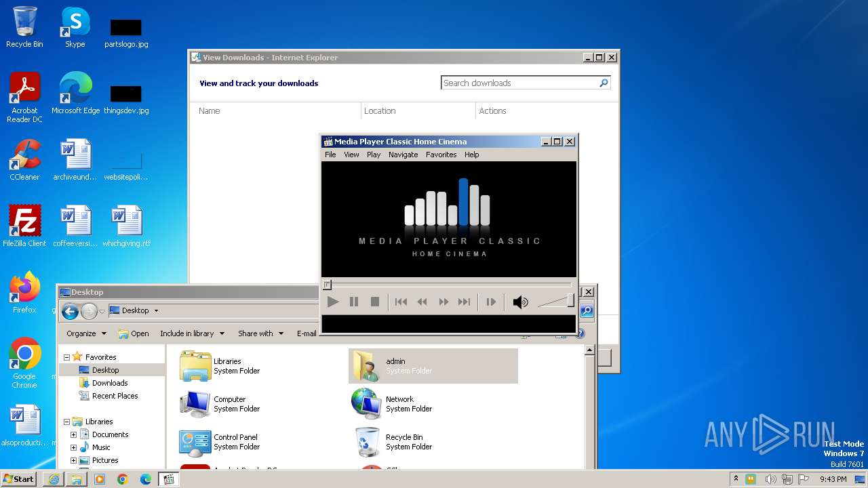Screen dimensions: 868x488
Task: Select Recent Places under Favorites
Action: (115, 396)
